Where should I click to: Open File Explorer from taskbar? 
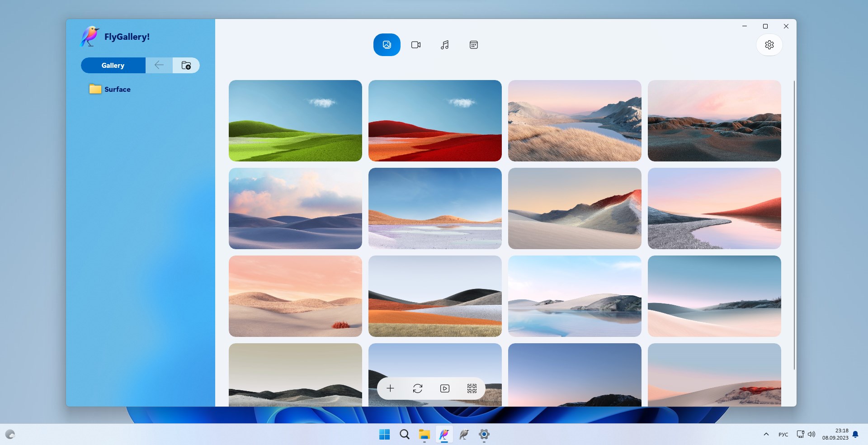pyautogui.click(x=424, y=434)
